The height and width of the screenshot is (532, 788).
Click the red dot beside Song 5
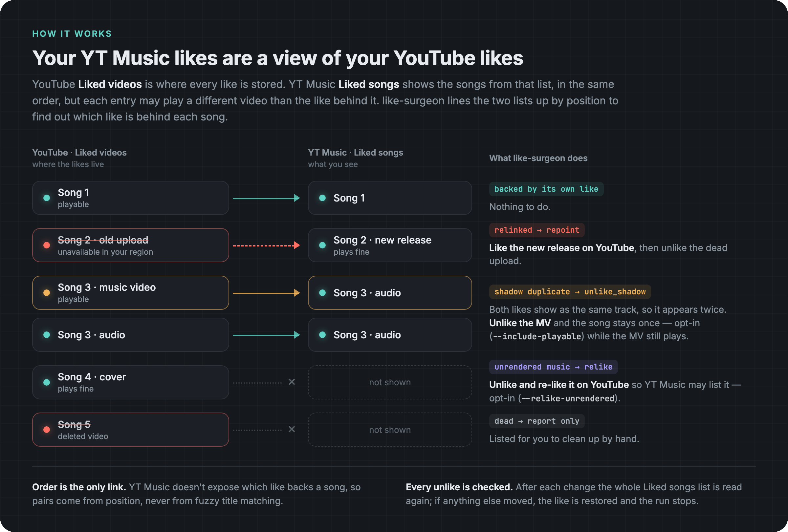(47, 430)
